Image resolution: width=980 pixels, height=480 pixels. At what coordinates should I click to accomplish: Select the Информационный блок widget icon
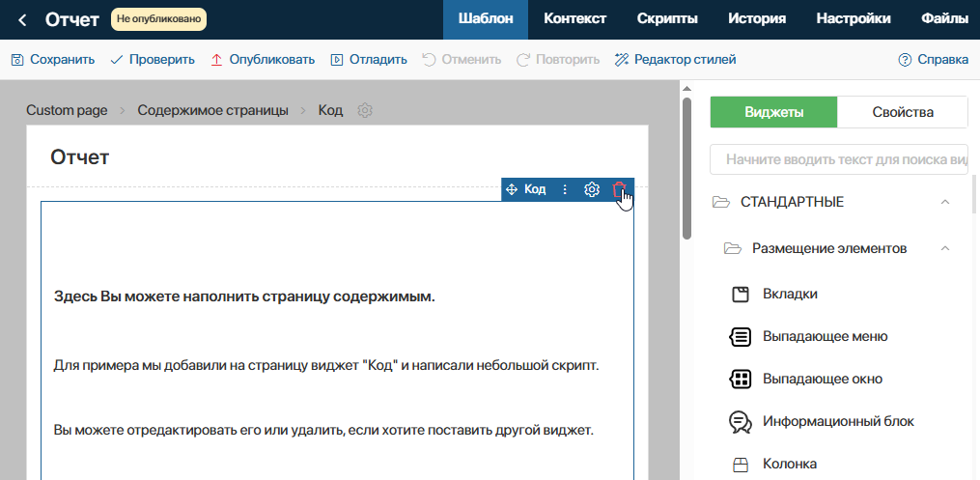click(x=740, y=422)
